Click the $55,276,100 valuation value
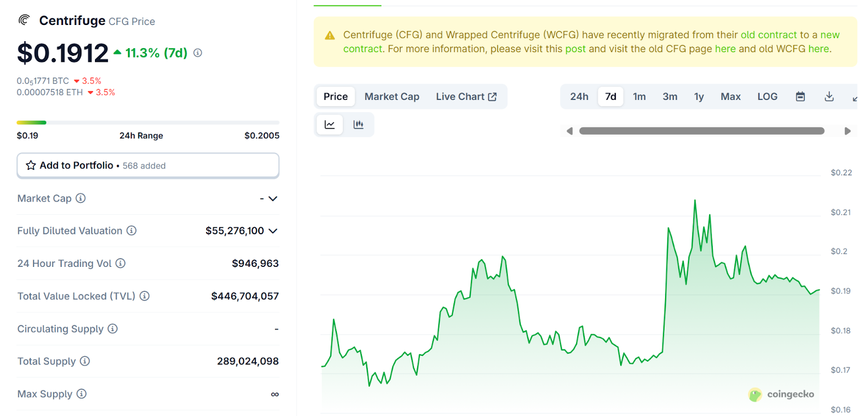The image size is (868, 416). [234, 231]
